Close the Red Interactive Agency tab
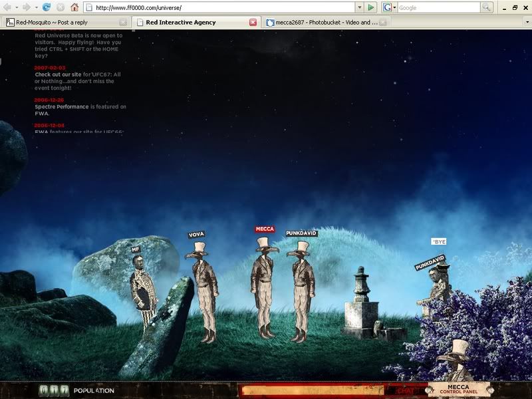This screenshot has width=532, height=399. tap(253, 22)
